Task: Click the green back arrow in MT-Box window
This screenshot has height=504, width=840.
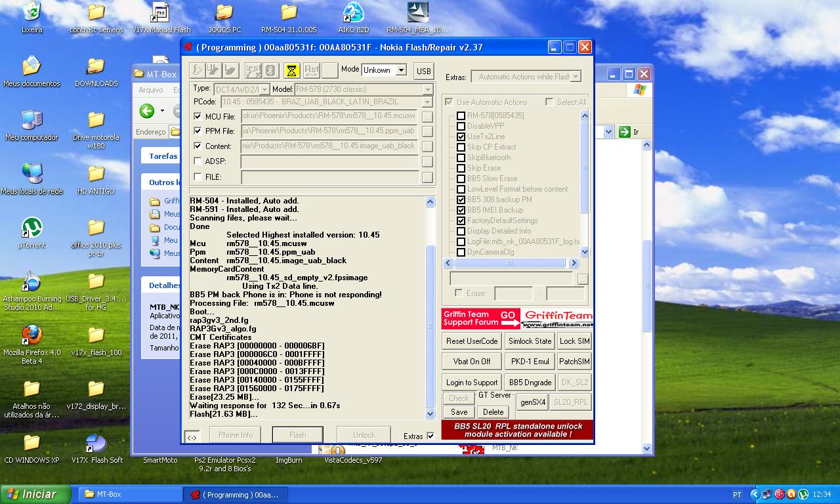Action: (x=146, y=111)
